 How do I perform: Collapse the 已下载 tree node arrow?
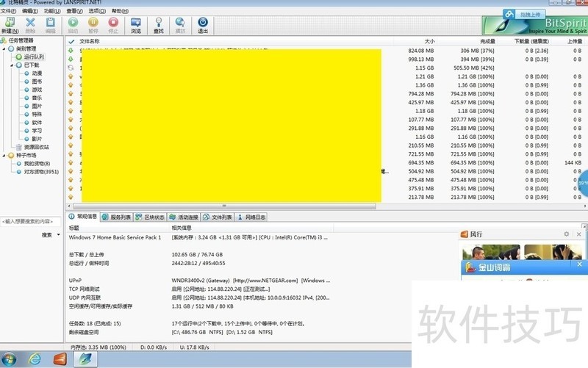12,65
